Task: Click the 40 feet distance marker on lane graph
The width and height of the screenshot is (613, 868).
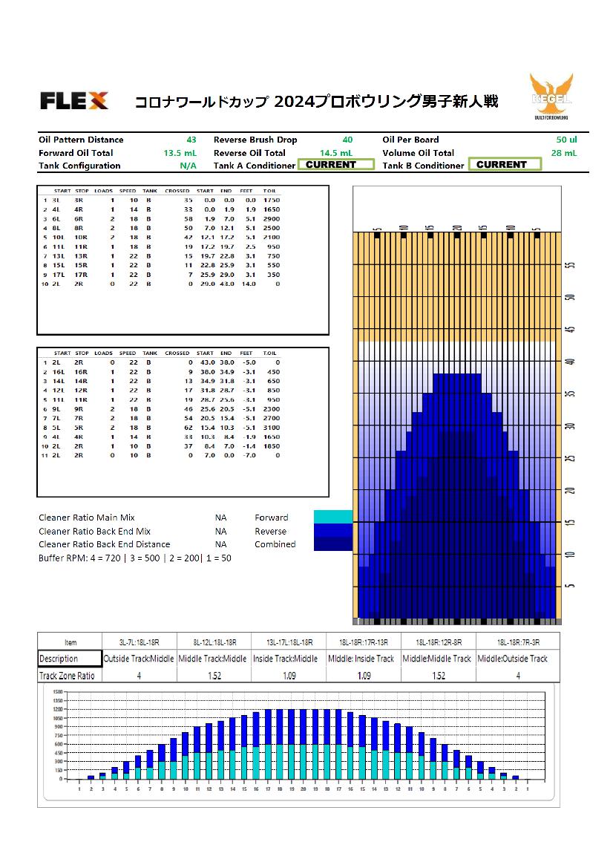Action: point(571,362)
